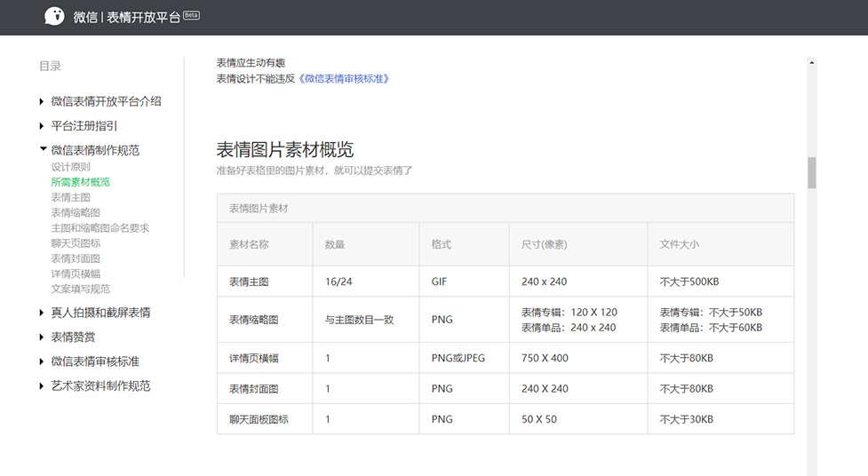The height and width of the screenshot is (476, 868).
Task: Click the vertical scrollbar thumb
Action: pyautogui.click(x=811, y=173)
